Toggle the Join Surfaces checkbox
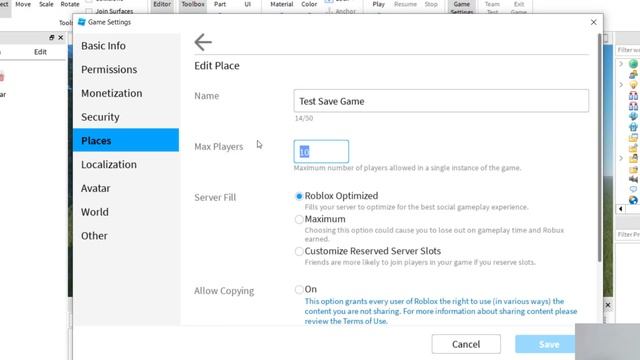 tap(89, 11)
